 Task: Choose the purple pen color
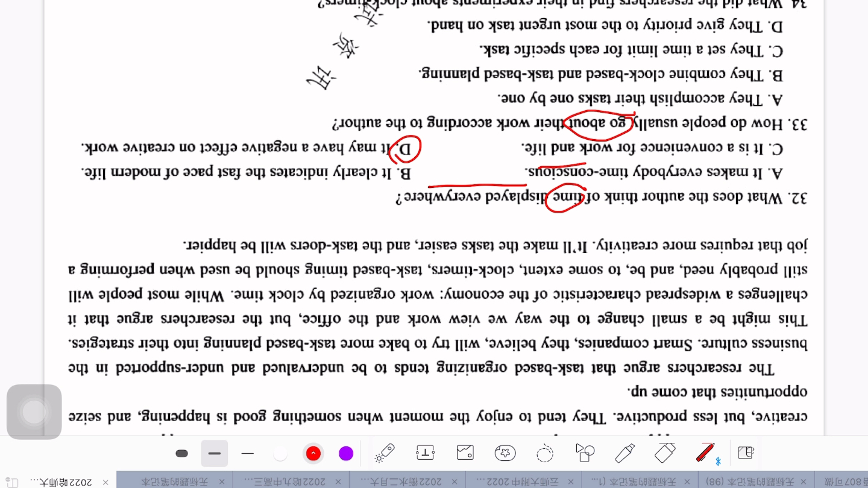click(x=346, y=454)
